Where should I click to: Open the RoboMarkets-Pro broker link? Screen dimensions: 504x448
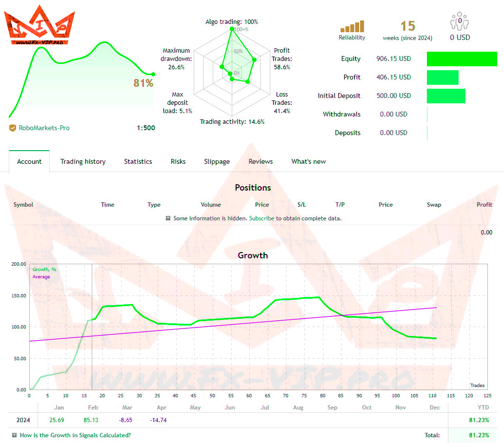coord(44,128)
